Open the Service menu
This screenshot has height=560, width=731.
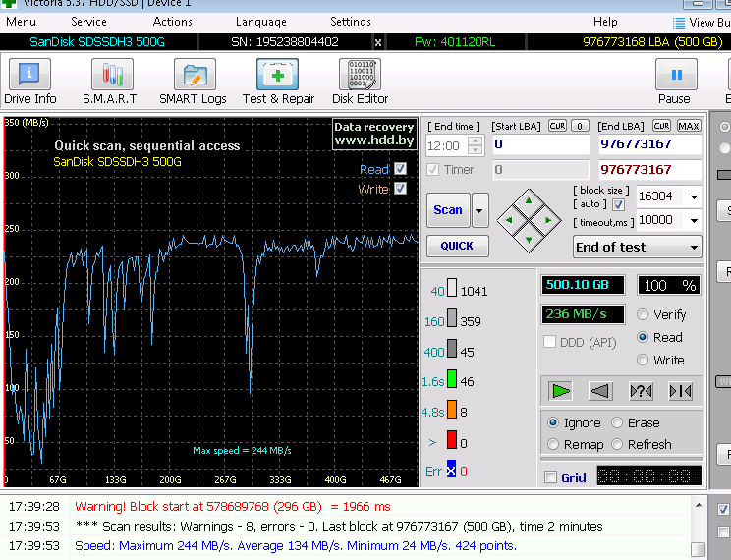click(x=88, y=22)
